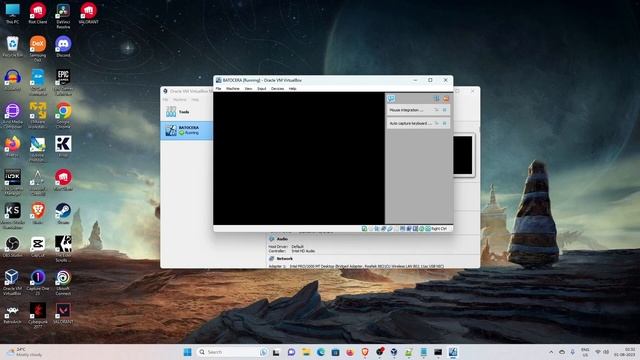Open Samsung DeX desktop shortcut
The width and height of the screenshot is (640, 360).
38,48
